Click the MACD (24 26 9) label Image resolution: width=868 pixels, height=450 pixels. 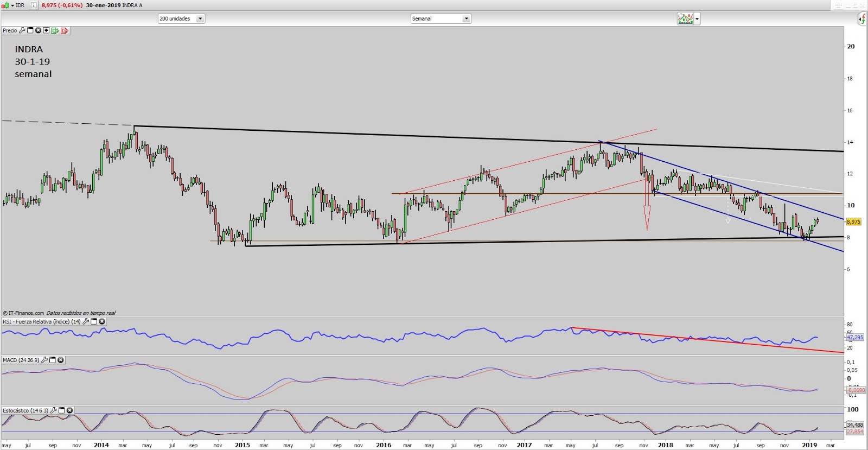21,360
